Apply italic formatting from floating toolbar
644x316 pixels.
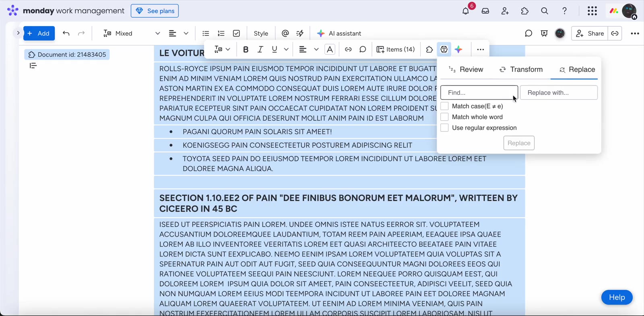260,50
